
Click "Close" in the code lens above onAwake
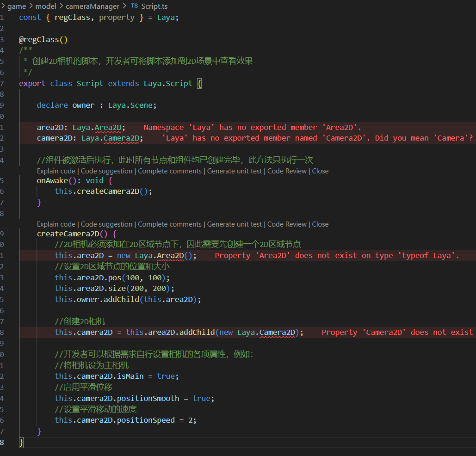point(320,171)
